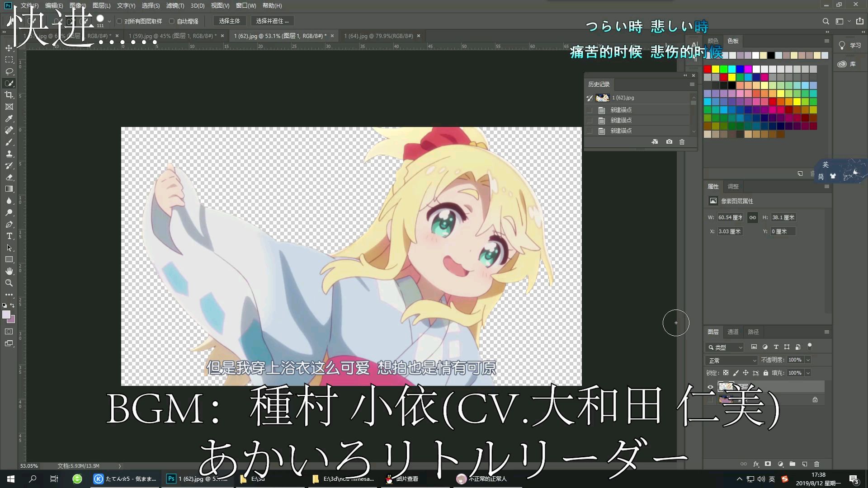Open the 选择(S) menu
Viewport: 868px width, 488px height.
[x=151, y=5]
